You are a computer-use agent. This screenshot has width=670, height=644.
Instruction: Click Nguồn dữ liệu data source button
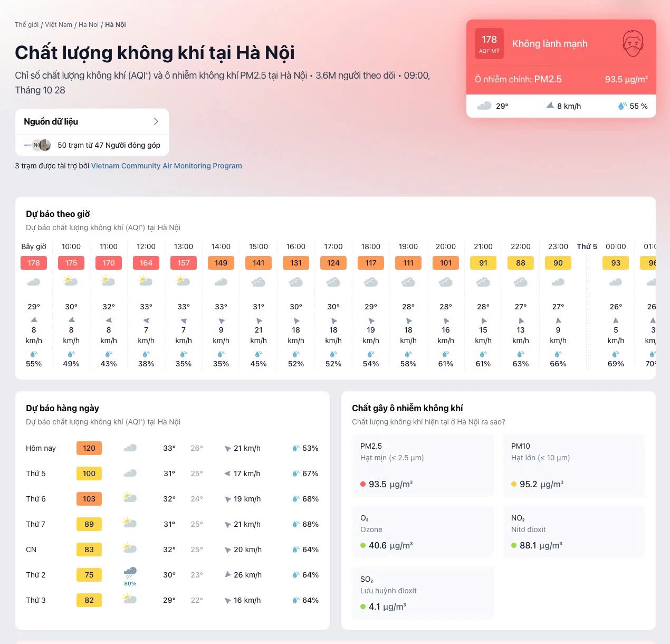point(92,121)
